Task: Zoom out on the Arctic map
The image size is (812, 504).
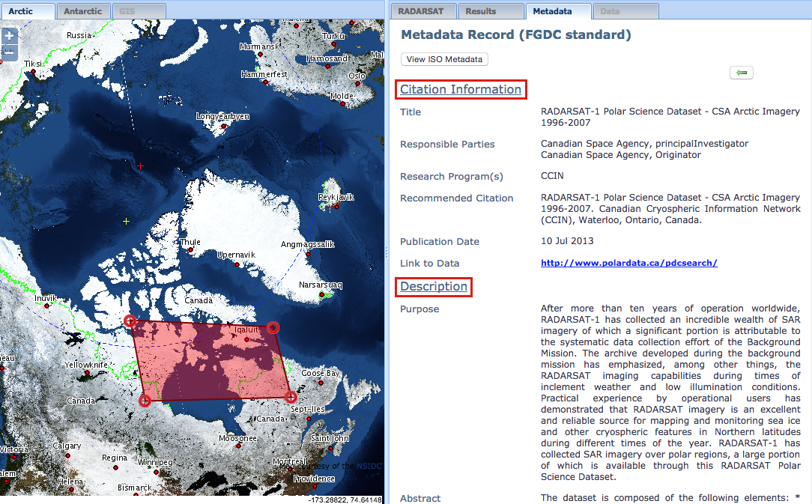Action: [x=10, y=52]
